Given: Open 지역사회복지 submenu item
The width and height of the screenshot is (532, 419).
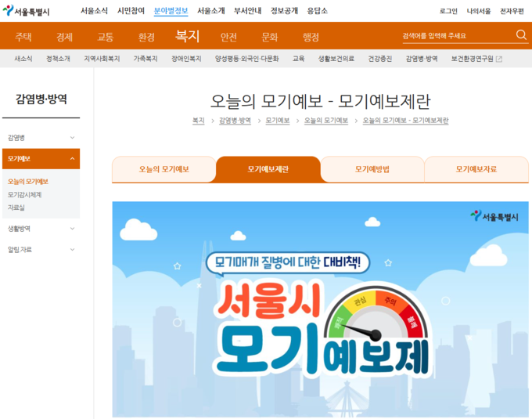Looking at the screenshot, I should pyautogui.click(x=102, y=59).
